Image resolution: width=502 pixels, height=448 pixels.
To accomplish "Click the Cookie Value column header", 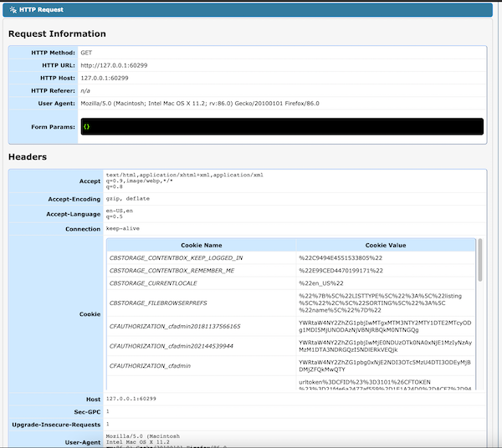I will point(386,245).
